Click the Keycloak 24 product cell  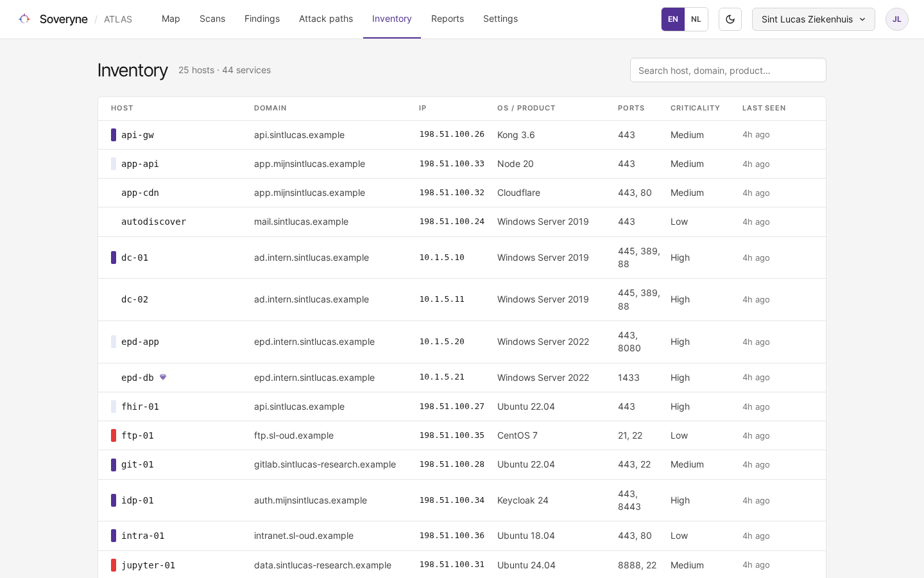pos(523,500)
